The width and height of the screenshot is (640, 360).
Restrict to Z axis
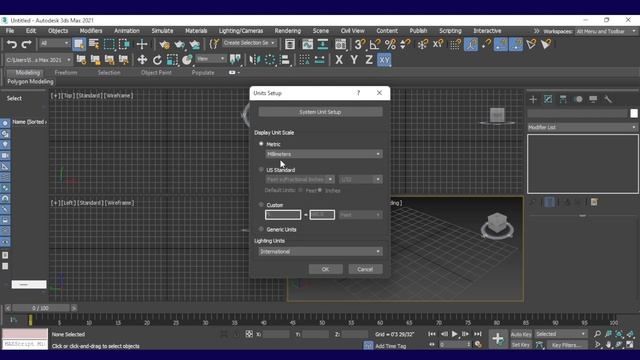click(x=369, y=60)
